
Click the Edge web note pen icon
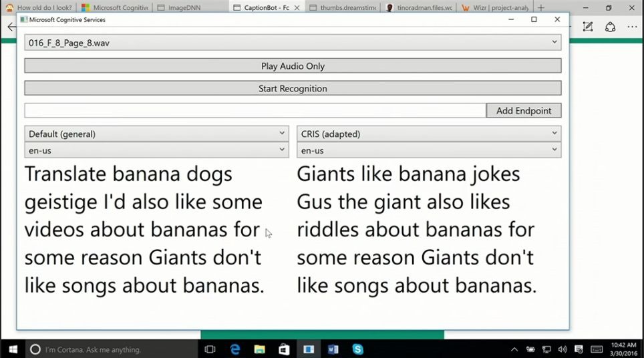pyautogui.click(x=587, y=27)
